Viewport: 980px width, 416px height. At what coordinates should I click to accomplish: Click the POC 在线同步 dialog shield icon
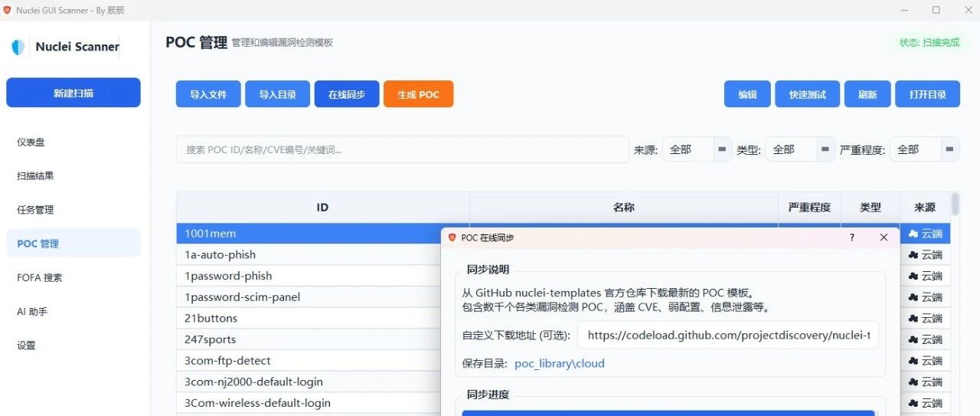click(452, 237)
